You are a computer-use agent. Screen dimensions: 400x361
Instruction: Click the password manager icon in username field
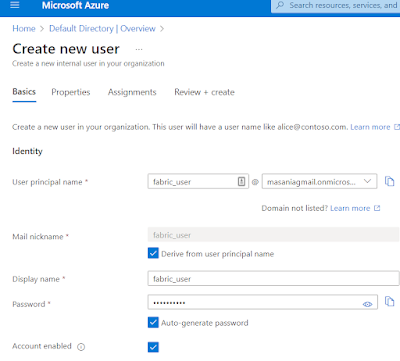point(241,181)
